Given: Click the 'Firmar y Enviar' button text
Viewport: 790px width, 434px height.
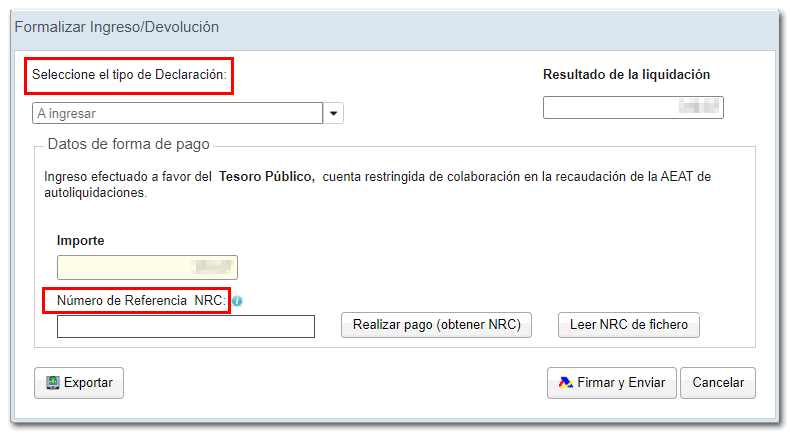Looking at the screenshot, I should (x=622, y=382).
